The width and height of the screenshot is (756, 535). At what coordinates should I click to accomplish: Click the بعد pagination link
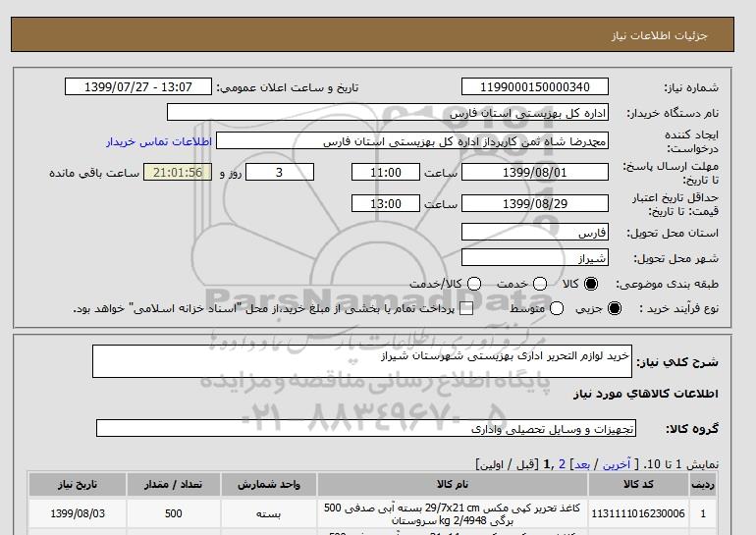pyautogui.click(x=582, y=464)
